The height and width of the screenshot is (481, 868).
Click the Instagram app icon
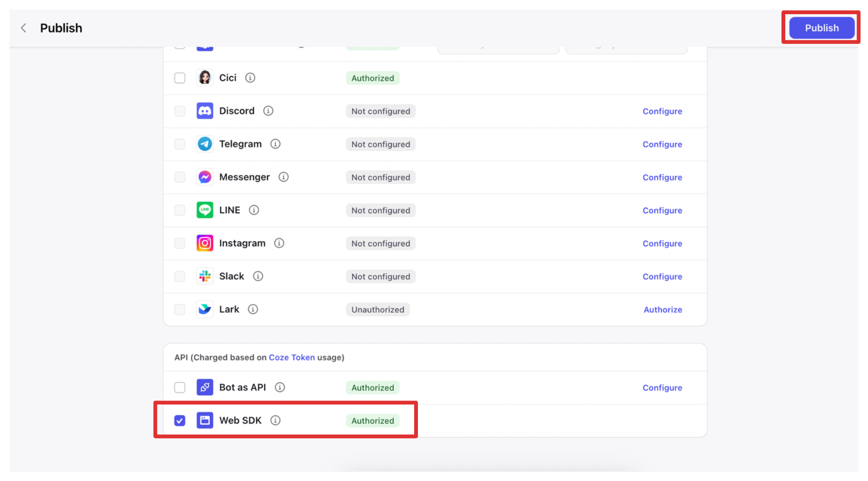point(205,243)
